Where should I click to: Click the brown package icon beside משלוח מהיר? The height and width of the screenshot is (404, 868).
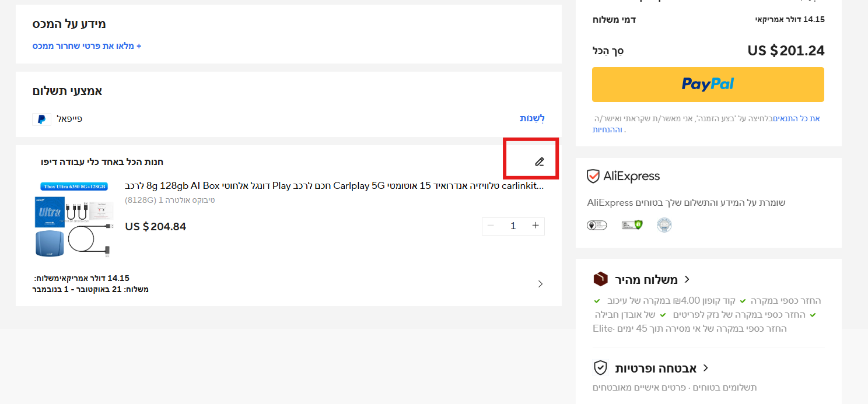coord(600,280)
